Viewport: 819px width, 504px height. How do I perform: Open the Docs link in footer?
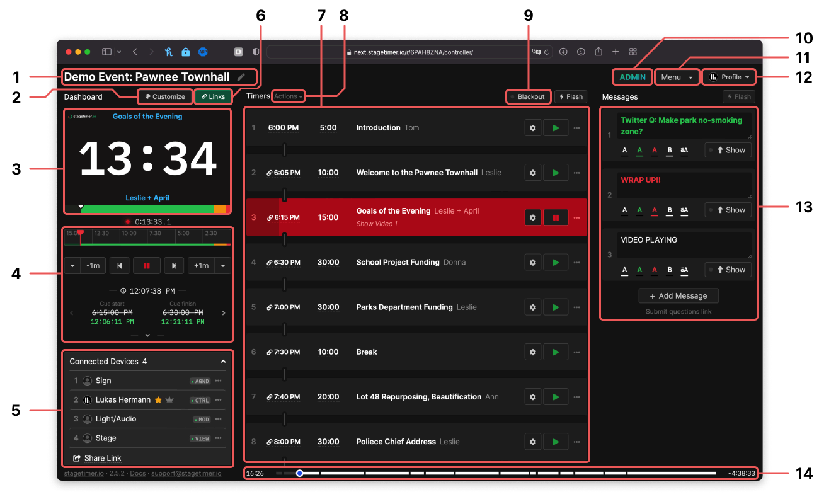(138, 473)
